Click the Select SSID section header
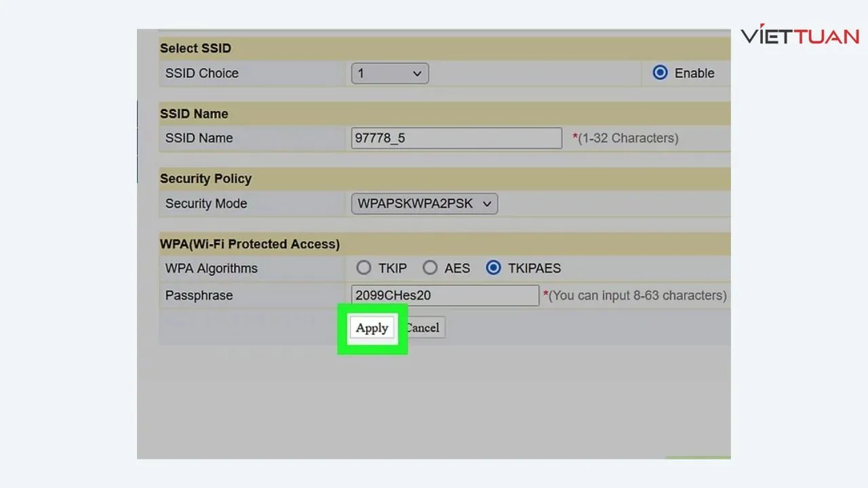 tap(195, 49)
